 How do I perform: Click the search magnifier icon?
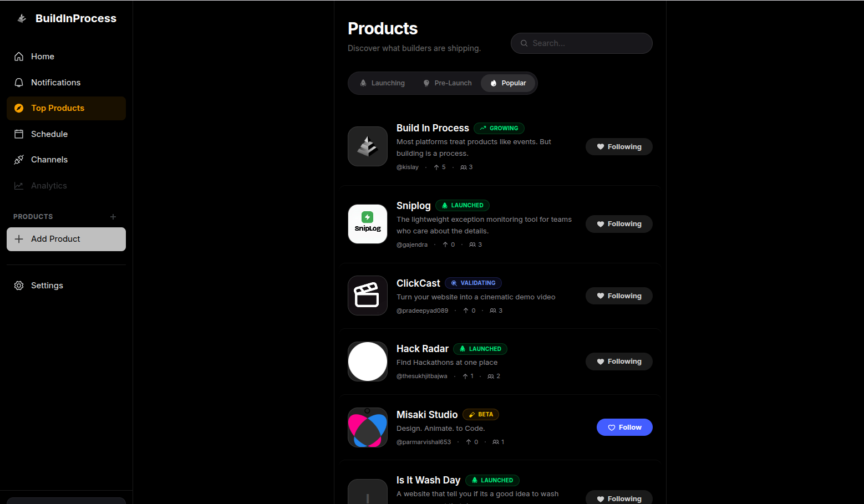(x=524, y=43)
